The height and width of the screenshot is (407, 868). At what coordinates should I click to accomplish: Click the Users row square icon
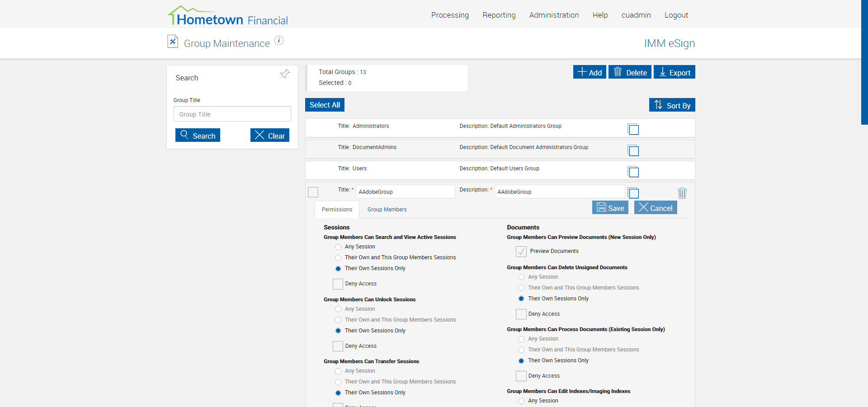point(633,172)
